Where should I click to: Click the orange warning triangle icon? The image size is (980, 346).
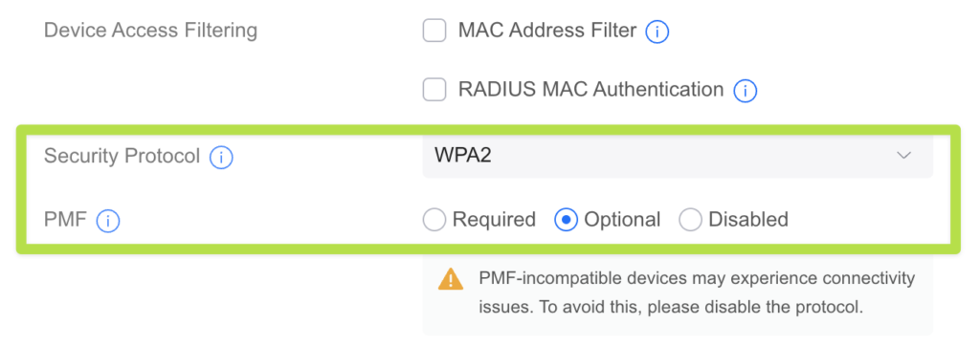click(451, 278)
